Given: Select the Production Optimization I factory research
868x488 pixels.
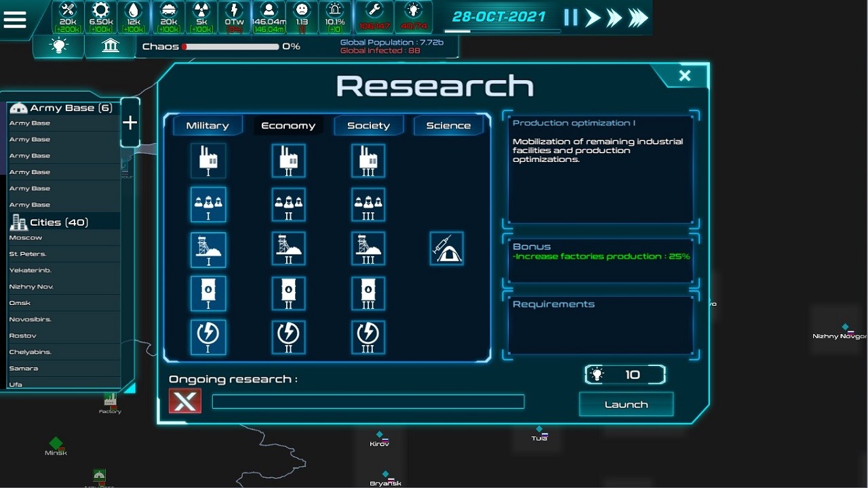Looking at the screenshot, I should (x=208, y=161).
